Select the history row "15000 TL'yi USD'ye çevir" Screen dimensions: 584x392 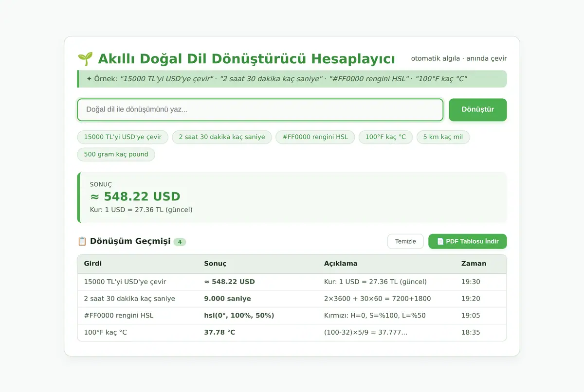292,282
